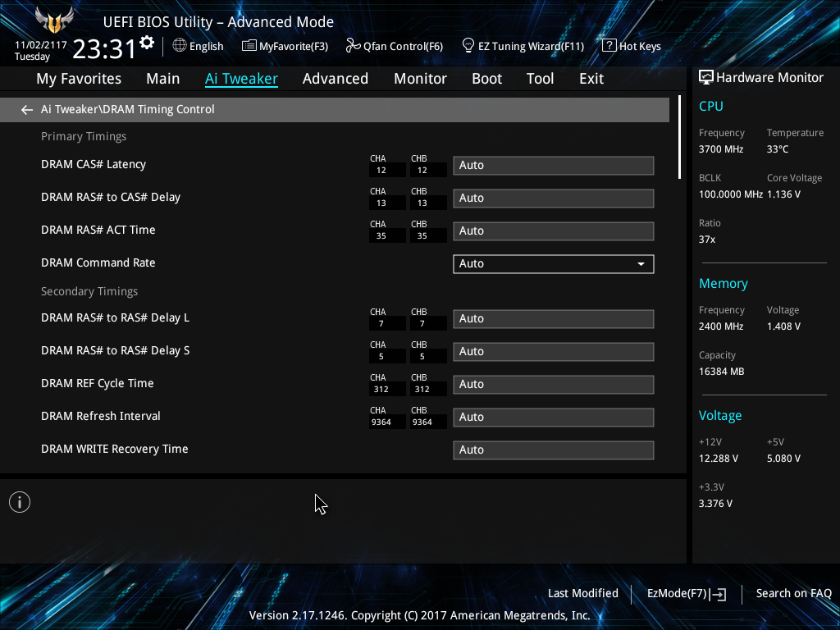This screenshot has height=630, width=840.
Task: Open the My Favorites tab
Action: 79,79
